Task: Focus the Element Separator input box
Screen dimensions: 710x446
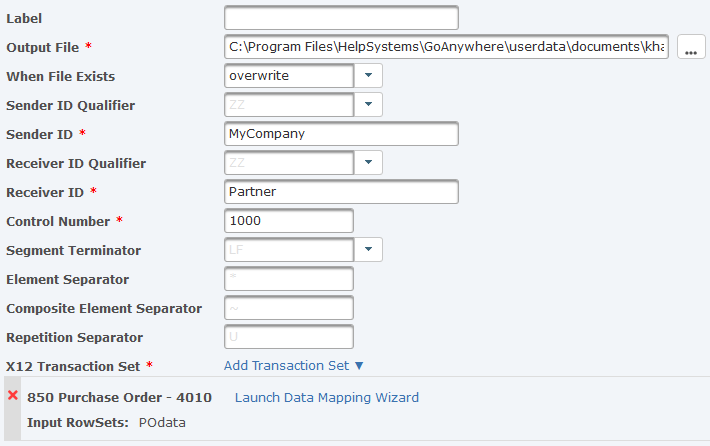Action: pos(289,278)
